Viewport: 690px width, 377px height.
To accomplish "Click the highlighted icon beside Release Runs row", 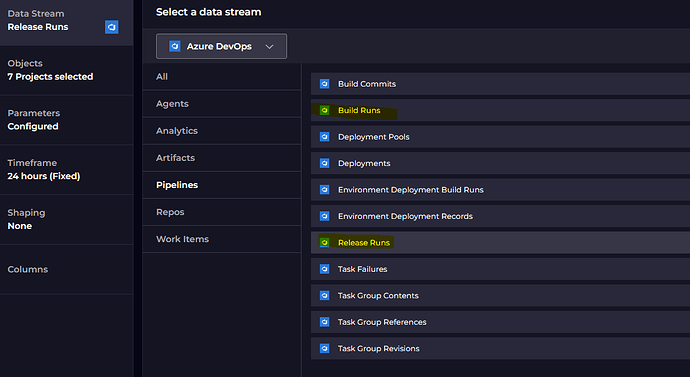I will (x=324, y=242).
